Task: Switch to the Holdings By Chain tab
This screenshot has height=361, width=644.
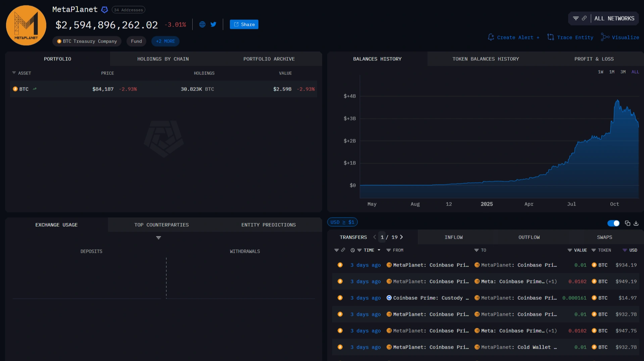Action: click(x=163, y=59)
